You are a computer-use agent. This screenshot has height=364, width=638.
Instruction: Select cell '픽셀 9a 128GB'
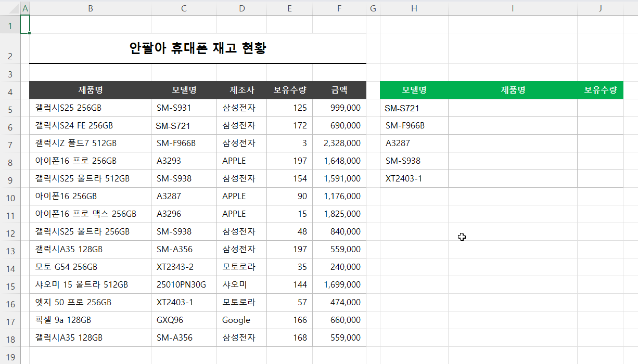point(91,320)
